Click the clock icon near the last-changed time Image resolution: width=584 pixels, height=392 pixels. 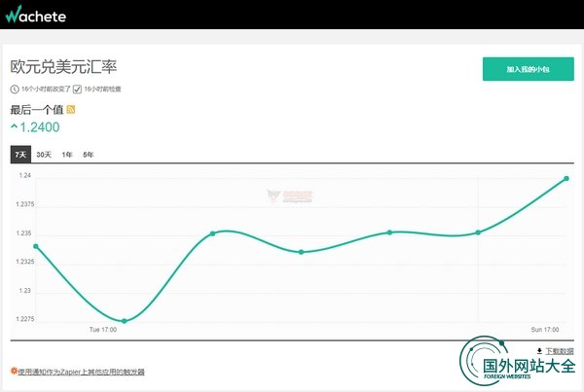coord(15,89)
